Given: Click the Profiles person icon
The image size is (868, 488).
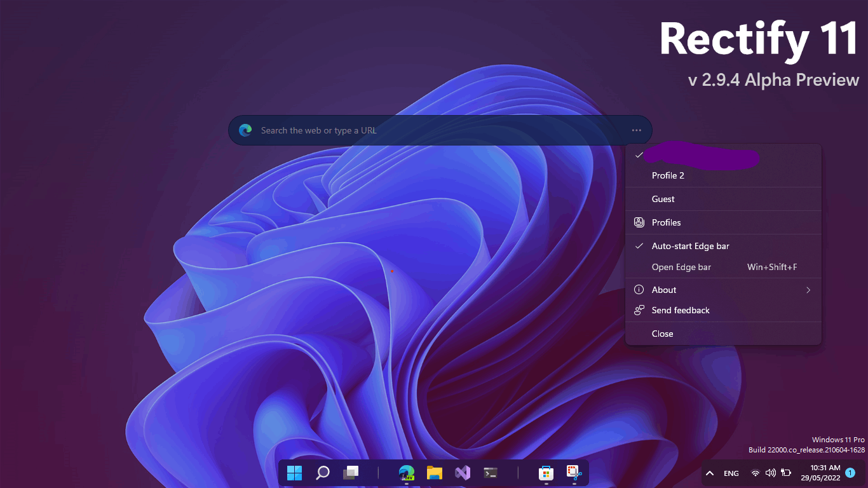Looking at the screenshot, I should (x=639, y=222).
